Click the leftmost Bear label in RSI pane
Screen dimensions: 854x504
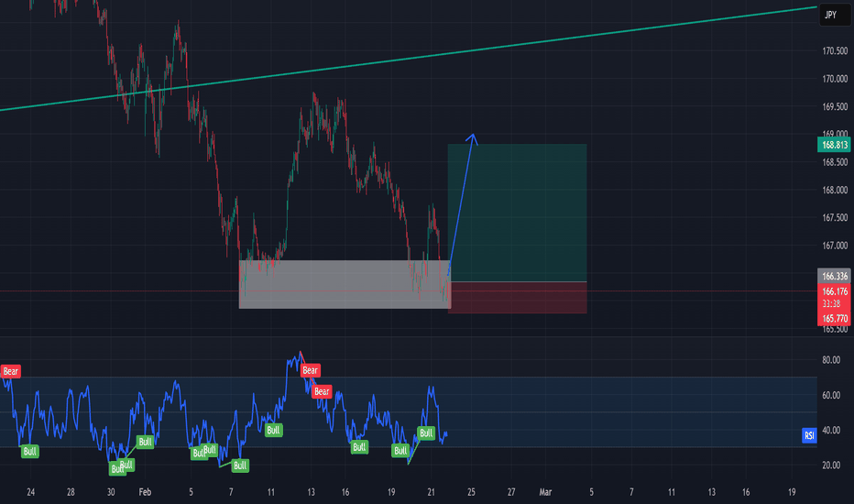tap(10, 372)
